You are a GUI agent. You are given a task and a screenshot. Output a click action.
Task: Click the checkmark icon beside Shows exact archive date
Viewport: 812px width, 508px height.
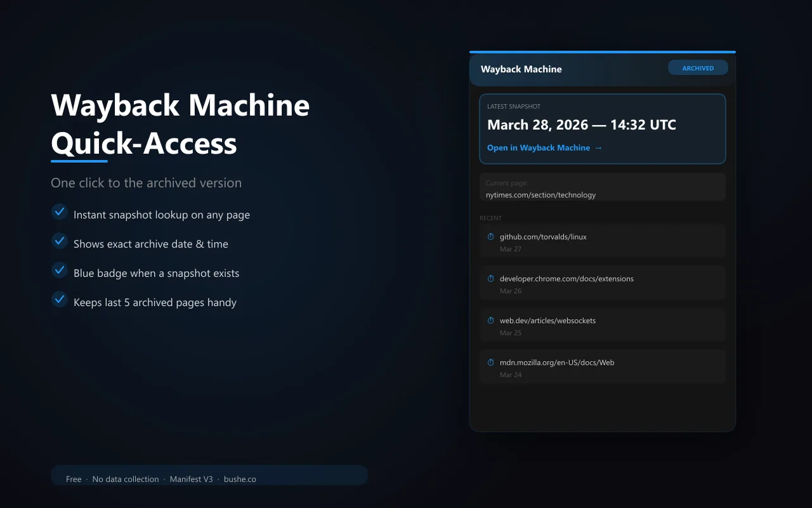[60, 241]
